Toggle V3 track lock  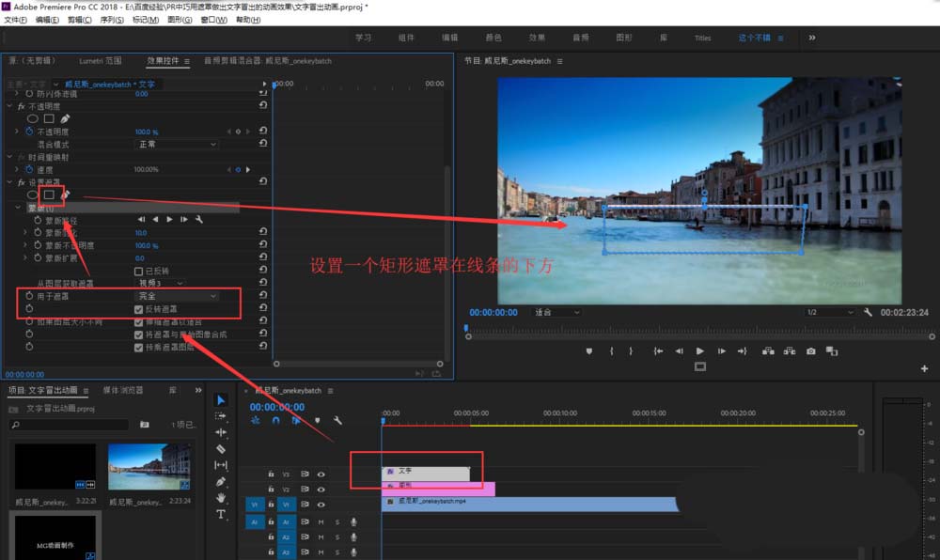[271, 474]
